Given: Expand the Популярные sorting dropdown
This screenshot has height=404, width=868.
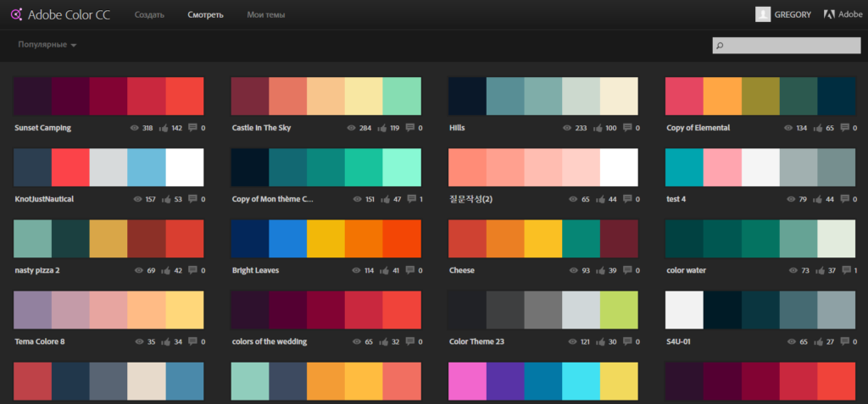Looking at the screenshot, I should tap(47, 44).
